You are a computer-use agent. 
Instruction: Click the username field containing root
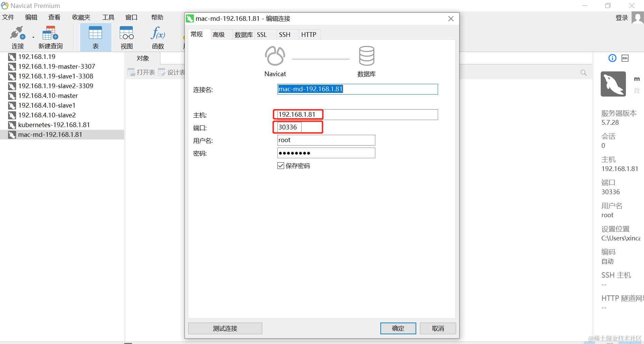click(x=326, y=140)
